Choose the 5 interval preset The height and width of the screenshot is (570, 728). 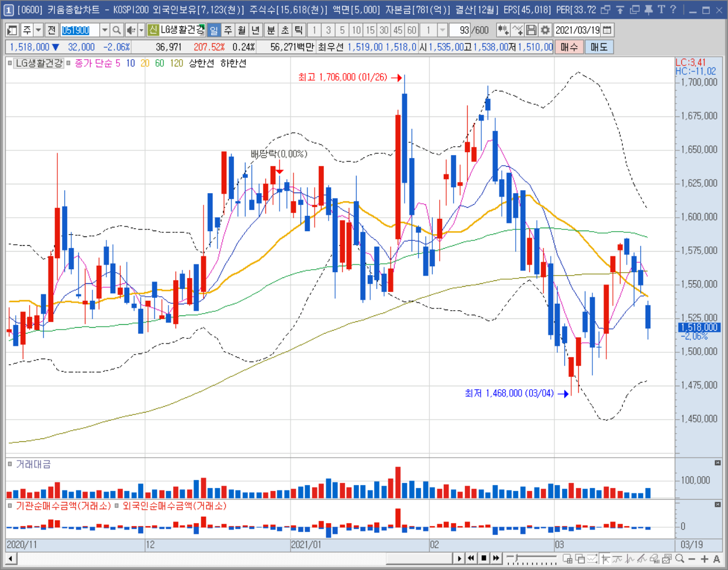[x=342, y=30]
